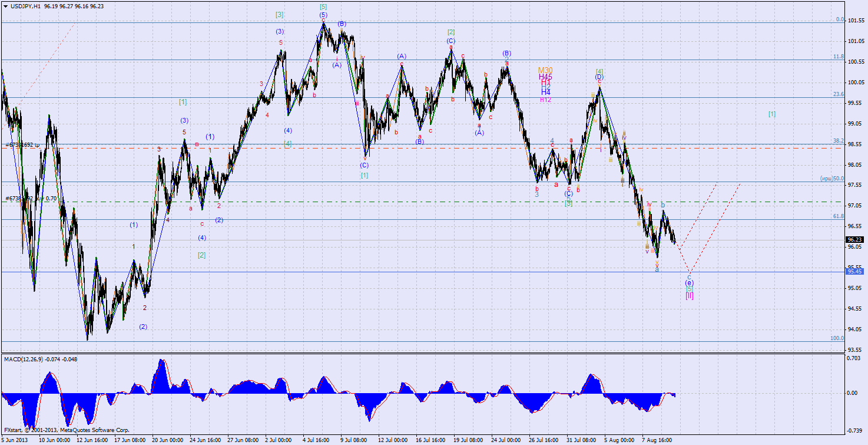The width and height of the screenshot is (868, 445).
Task: Click the triangle arrow beside the USDJPY,H1 title
Action: (5, 6)
